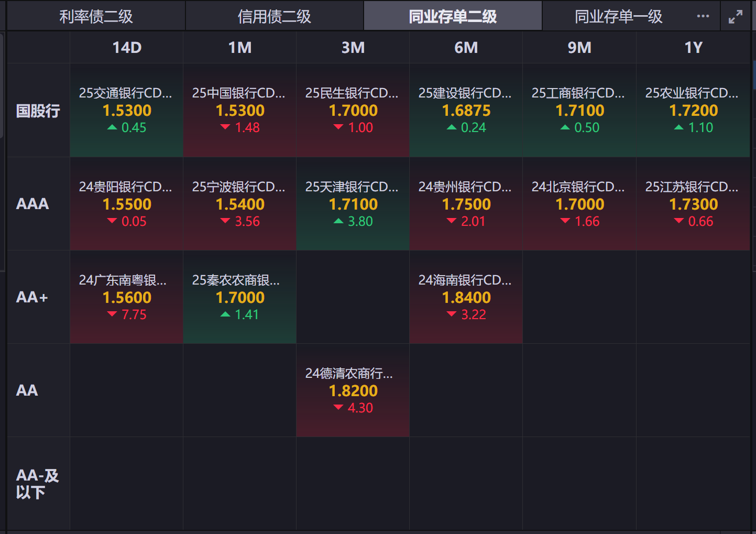The width and height of the screenshot is (756, 534).
Task: Select the 同业存单二级 tab
Action: click(453, 17)
